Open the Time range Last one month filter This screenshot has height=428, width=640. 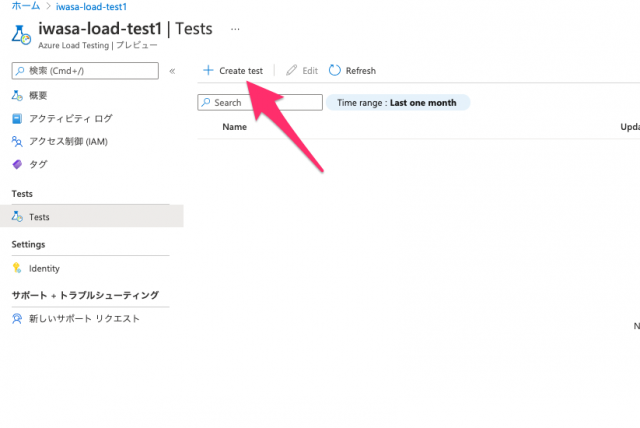pyautogui.click(x=398, y=103)
